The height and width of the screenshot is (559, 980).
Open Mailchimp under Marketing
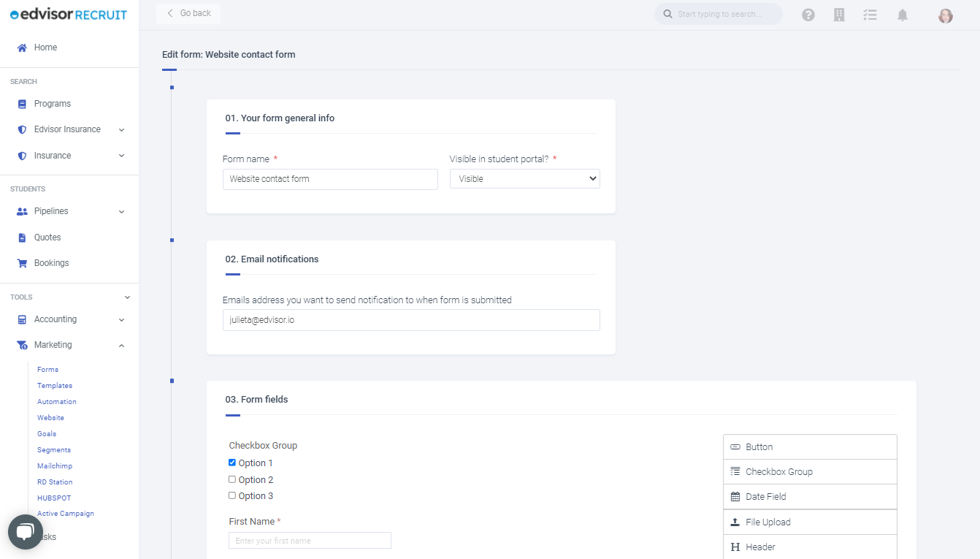point(55,466)
